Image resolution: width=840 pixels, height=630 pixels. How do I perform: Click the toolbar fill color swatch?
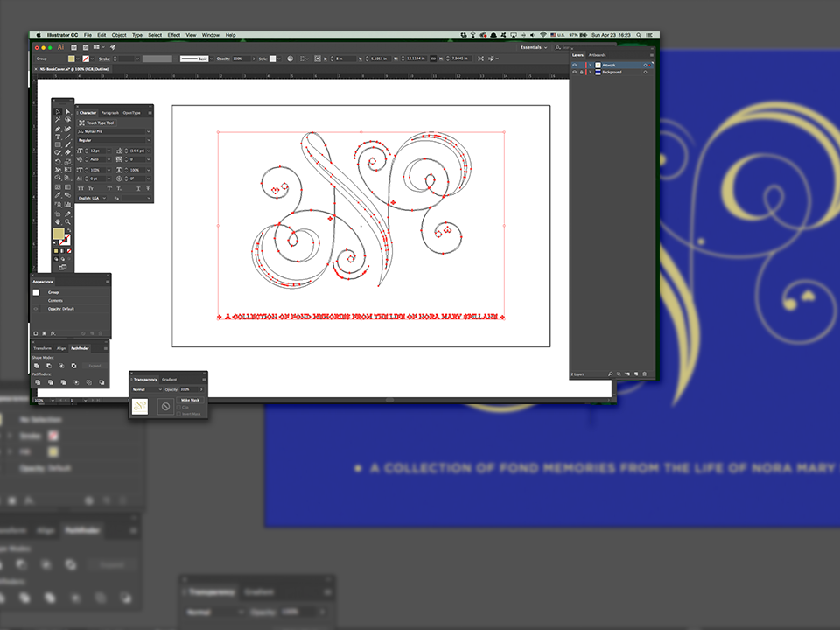pyautogui.click(x=59, y=234)
